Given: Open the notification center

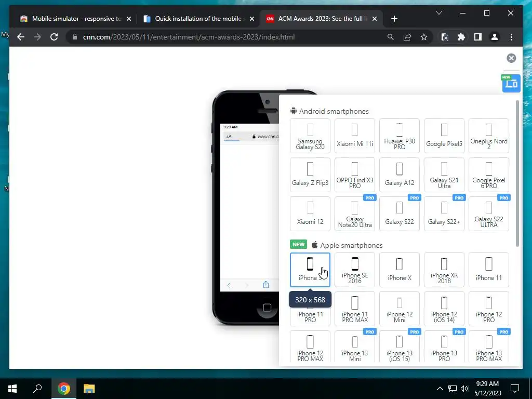Looking at the screenshot, I should click(x=515, y=389).
